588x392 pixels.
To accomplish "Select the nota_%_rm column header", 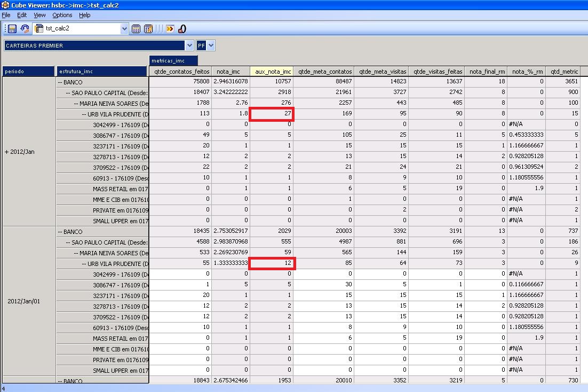I will coord(527,72).
